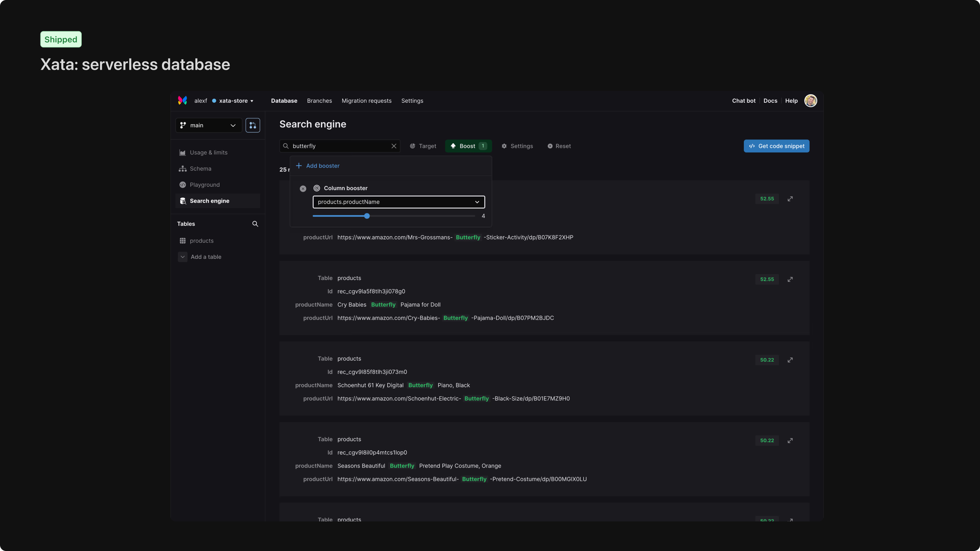Remove the Column booster via its X toggle
This screenshot has height=551, width=980.
[x=303, y=188]
